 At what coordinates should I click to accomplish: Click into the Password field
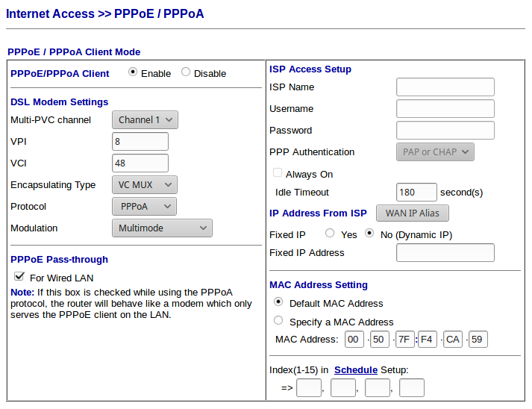[445, 131]
